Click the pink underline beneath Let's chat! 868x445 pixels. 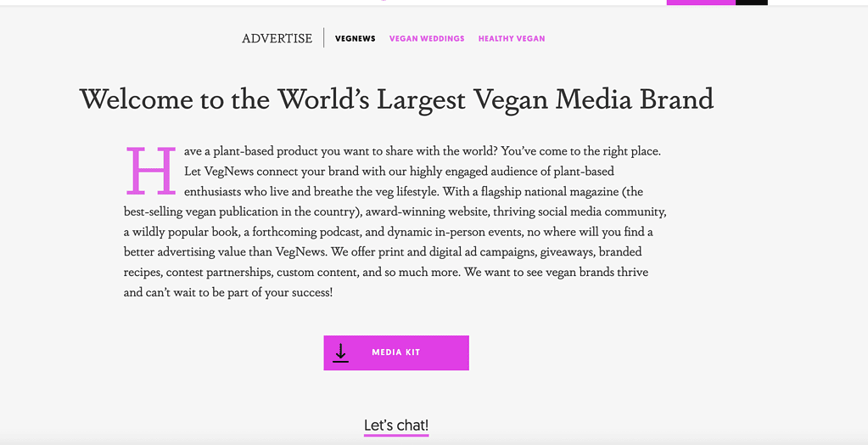(x=396, y=435)
